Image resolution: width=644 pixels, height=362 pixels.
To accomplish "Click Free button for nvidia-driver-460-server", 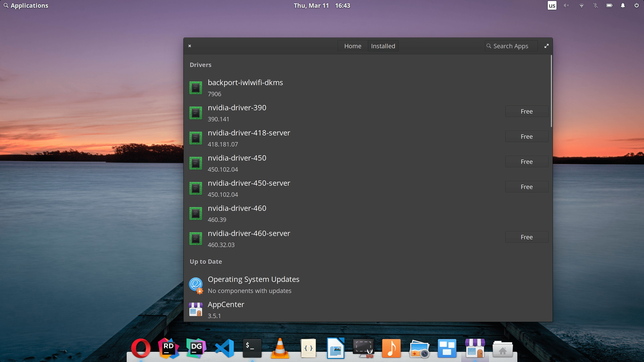I will tap(527, 237).
